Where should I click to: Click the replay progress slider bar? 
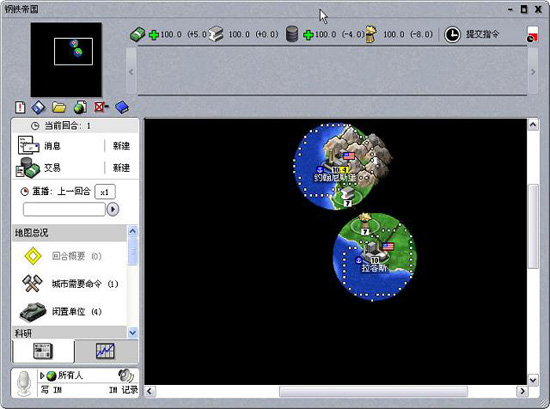click(64, 209)
